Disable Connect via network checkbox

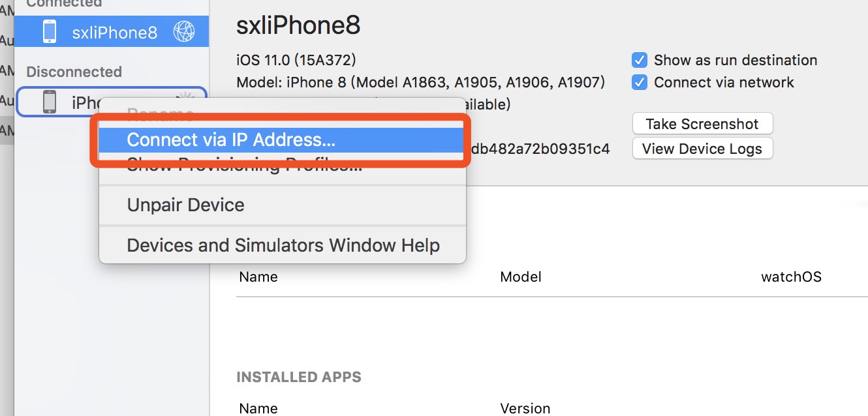click(640, 83)
